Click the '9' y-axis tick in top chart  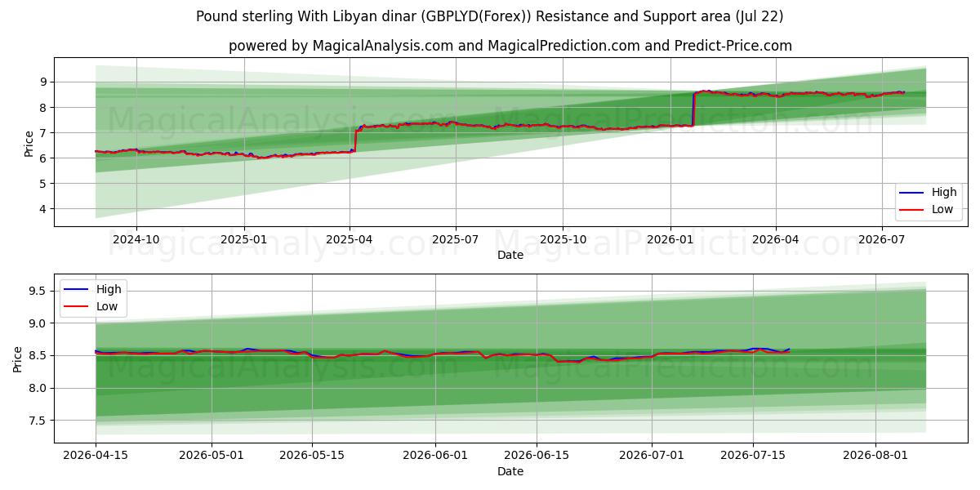click(45, 82)
